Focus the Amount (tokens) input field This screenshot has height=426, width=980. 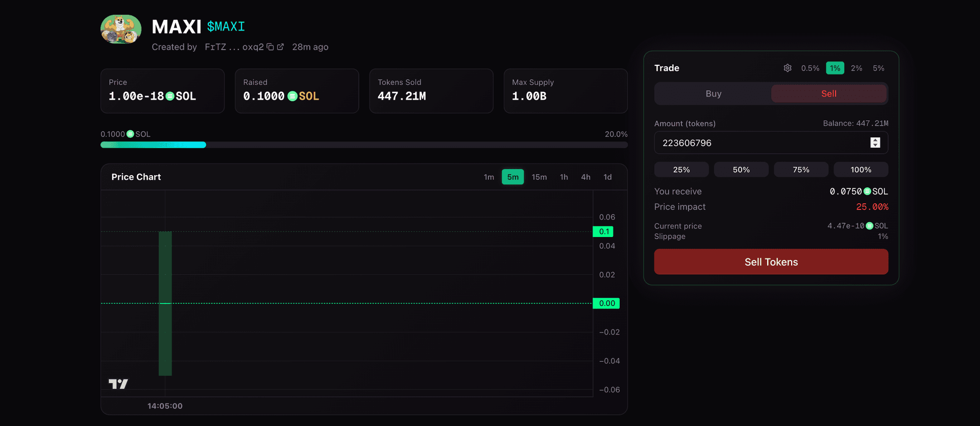pyautogui.click(x=761, y=143)
